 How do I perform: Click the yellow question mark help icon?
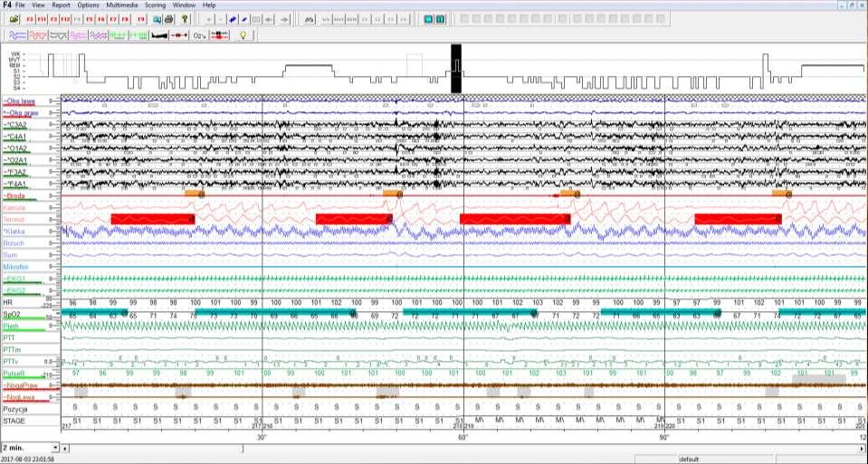coord(185,19)
